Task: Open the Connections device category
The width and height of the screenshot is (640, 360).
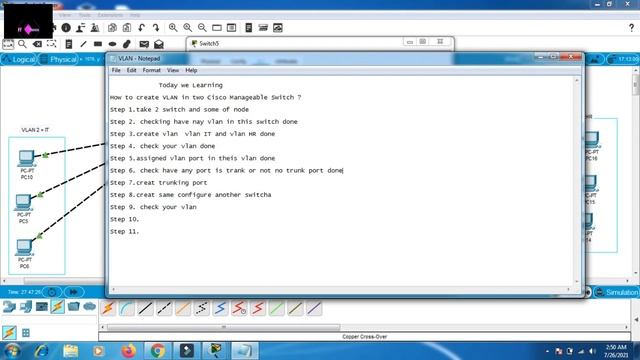Action: tap(58, 307)
